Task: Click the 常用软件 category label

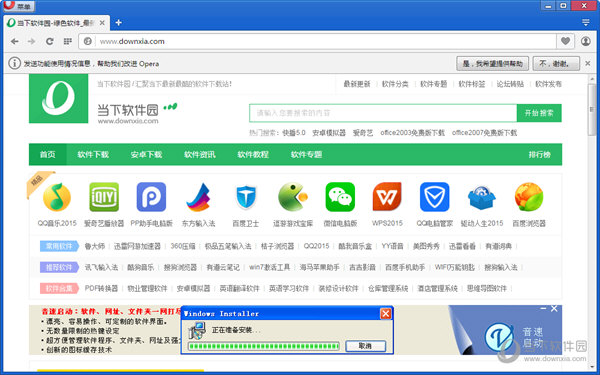Action: tap(59, 246)
